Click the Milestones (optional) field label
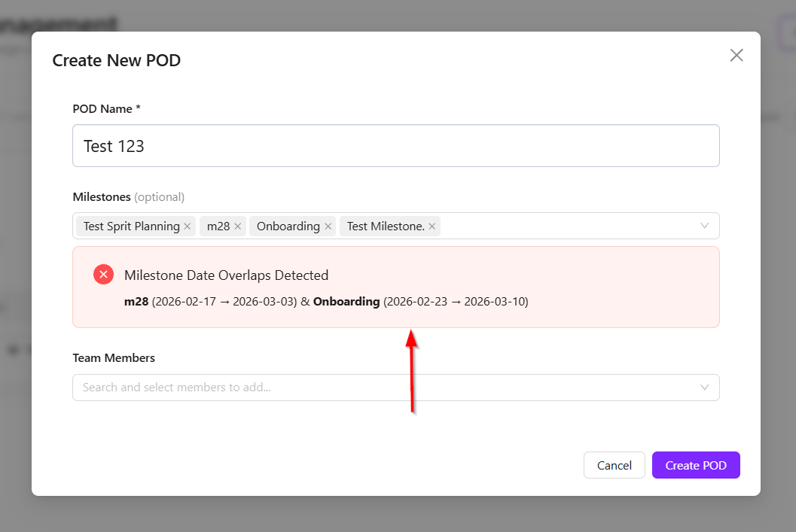 pyautogui.click(x=128, y=197)
